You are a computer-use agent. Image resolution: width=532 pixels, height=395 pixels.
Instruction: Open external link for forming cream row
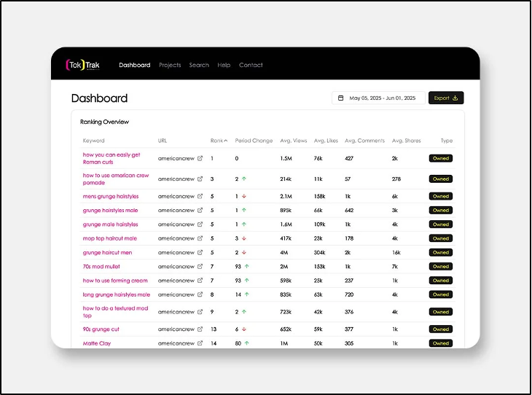click(200, 281)
